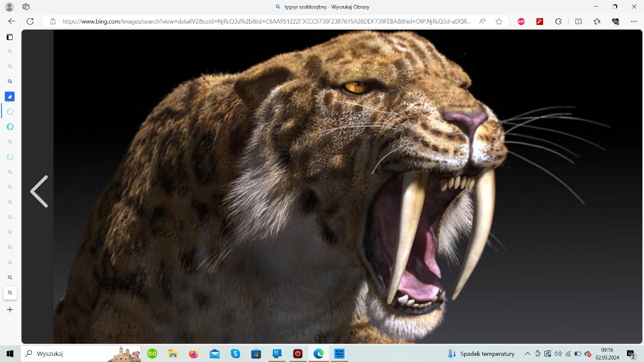This screenshot has width=644, height=362.
Task: Open the Adblock Plus extension
Action: click(x=521, y=21)
